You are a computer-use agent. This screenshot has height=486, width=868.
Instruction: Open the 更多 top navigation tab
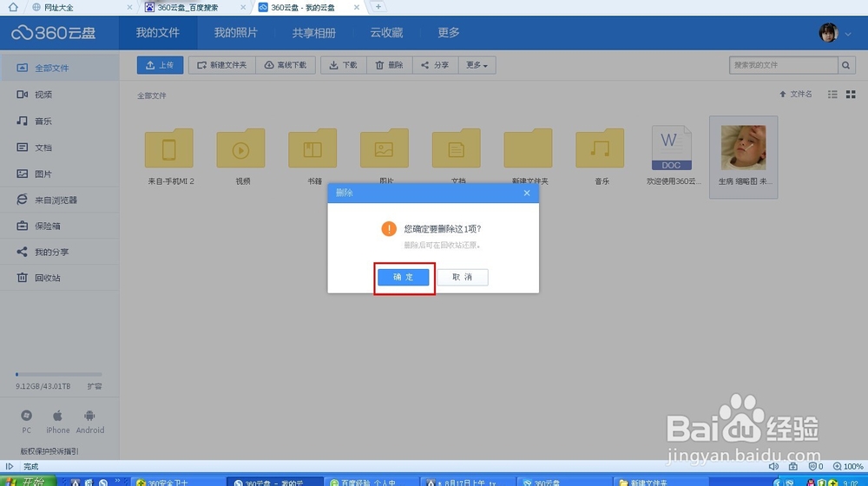coord(449,33)
